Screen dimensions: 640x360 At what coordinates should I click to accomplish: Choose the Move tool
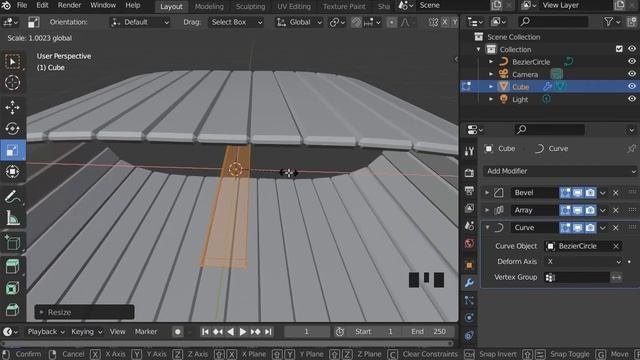(x=12, y=107)
